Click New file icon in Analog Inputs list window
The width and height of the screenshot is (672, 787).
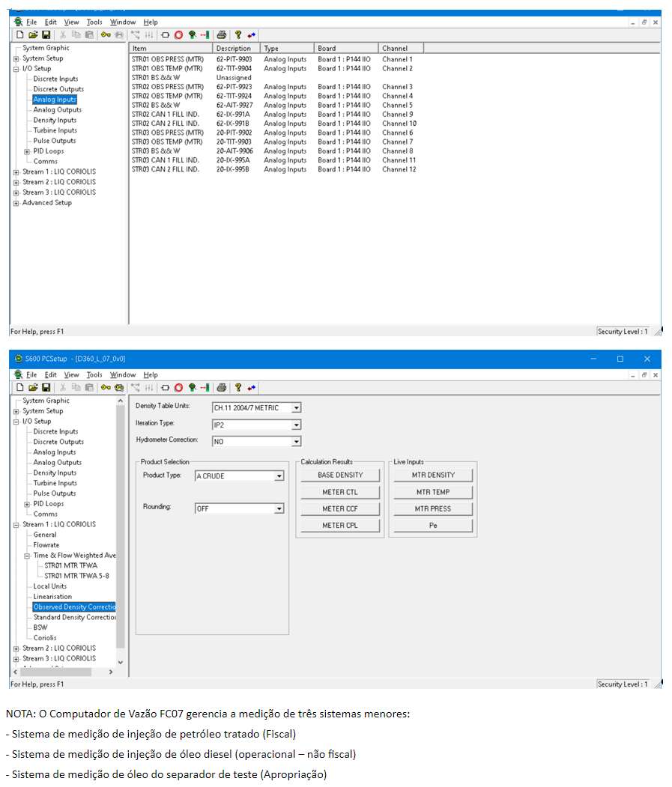click(20, 34)
